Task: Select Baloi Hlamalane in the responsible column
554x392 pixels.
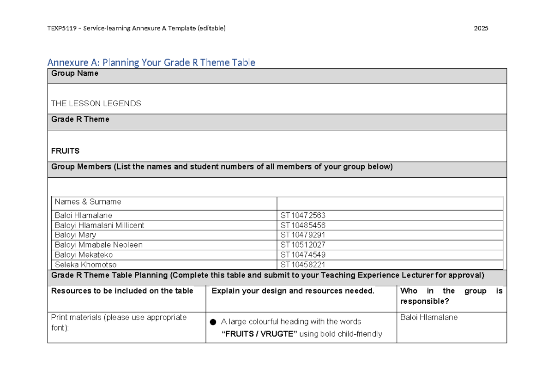Action: point(429,317)
